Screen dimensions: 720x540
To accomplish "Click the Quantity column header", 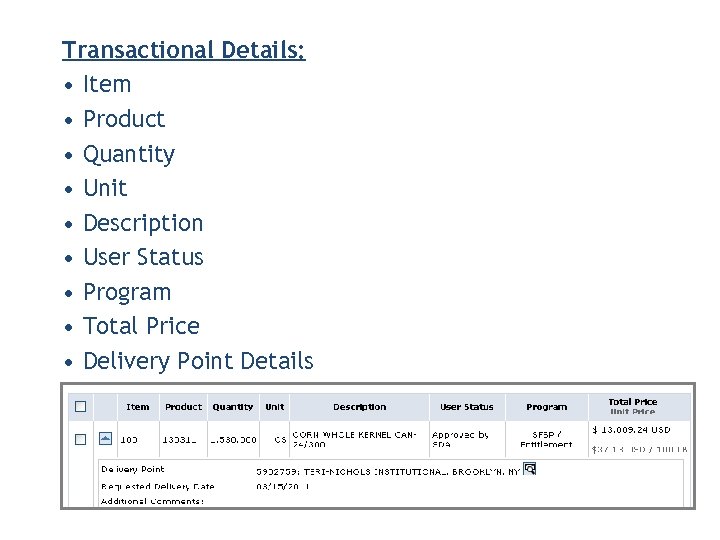I will [x=233, y=407].
